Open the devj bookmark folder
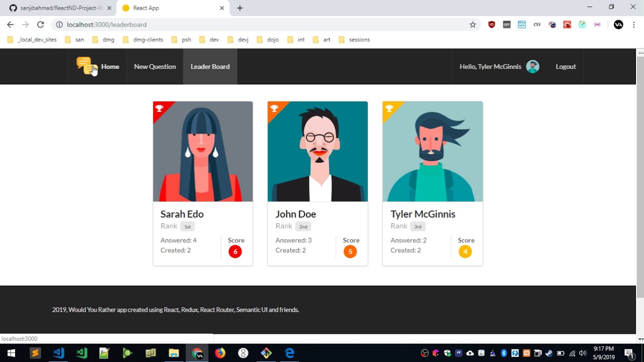The width and height of the screenshot is (644, 362). point(238,40)
